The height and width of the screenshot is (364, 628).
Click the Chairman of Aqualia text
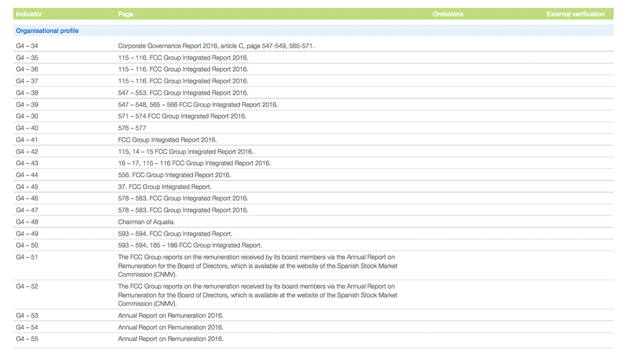(146, 222)
